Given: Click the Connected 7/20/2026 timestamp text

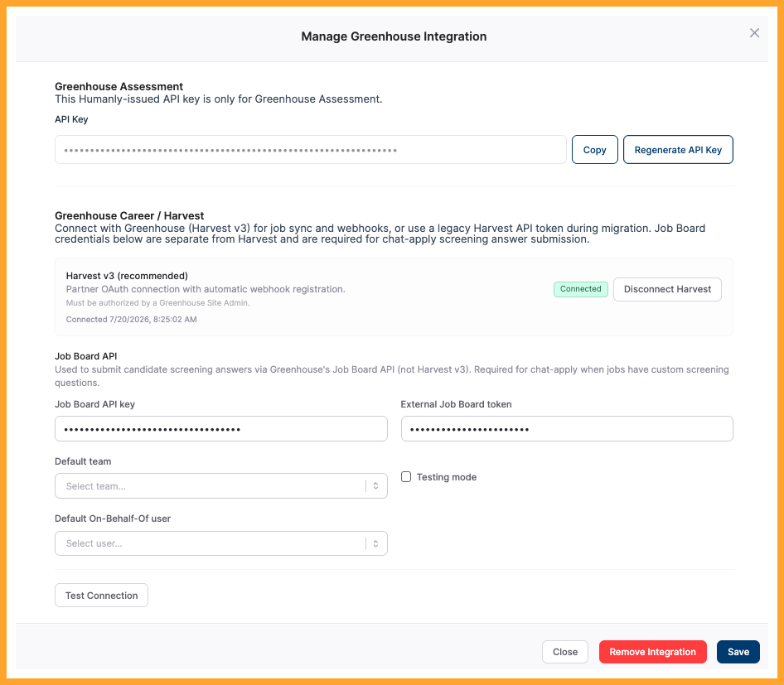Looking at the screenshot, I should point(132,319).
